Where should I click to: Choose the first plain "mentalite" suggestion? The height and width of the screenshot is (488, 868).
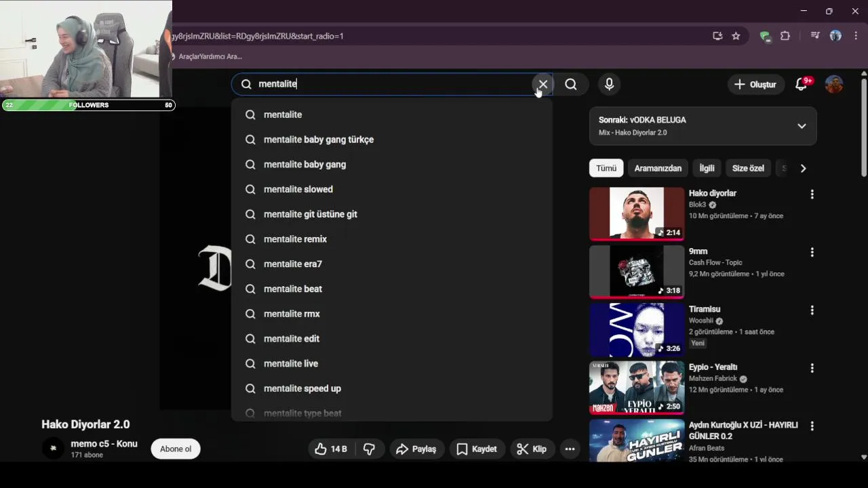tap(392, 115)
